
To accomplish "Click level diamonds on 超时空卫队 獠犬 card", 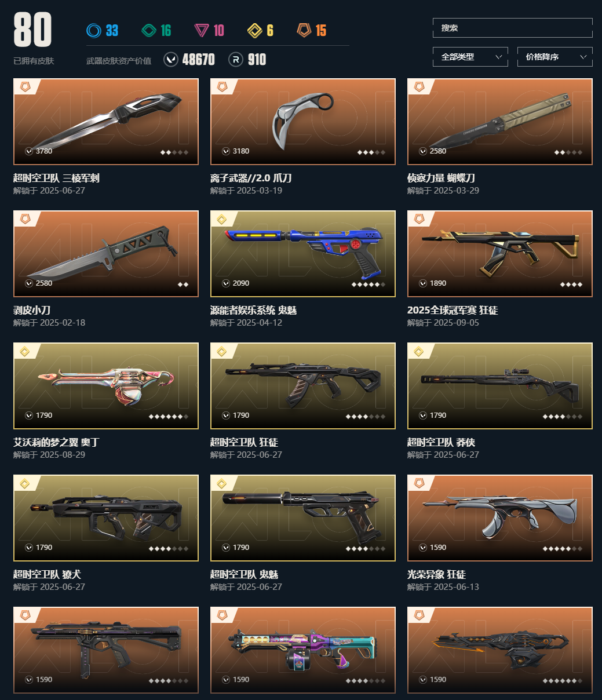I will point(169,549).
